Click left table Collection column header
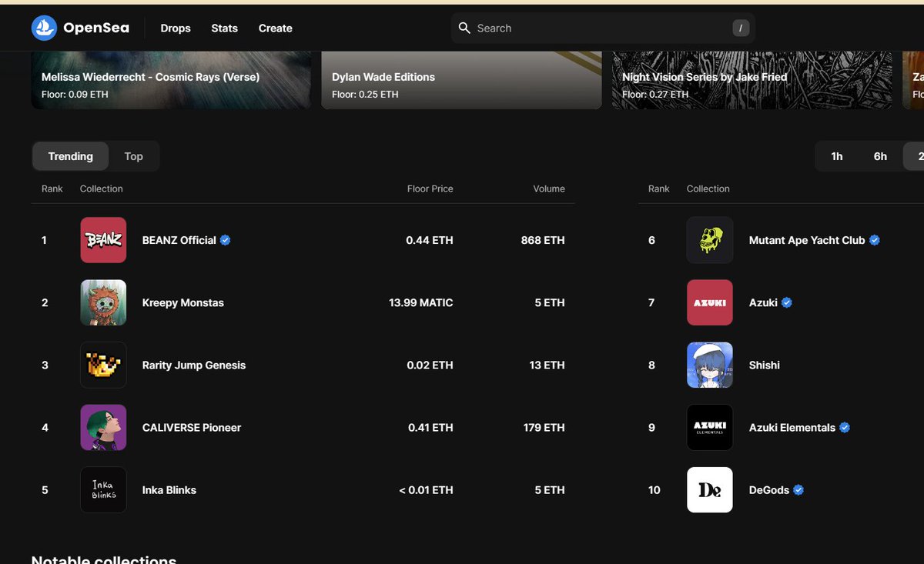 coord(102,189)
